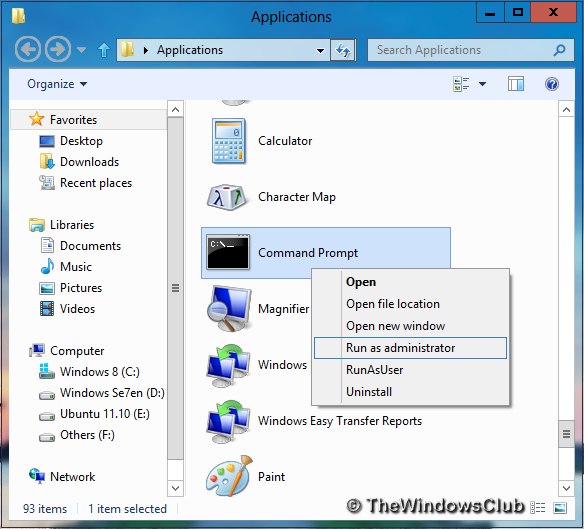The image size is (584, 529).
Task: Click the Back navigation arrow
Action: [28, 49]
